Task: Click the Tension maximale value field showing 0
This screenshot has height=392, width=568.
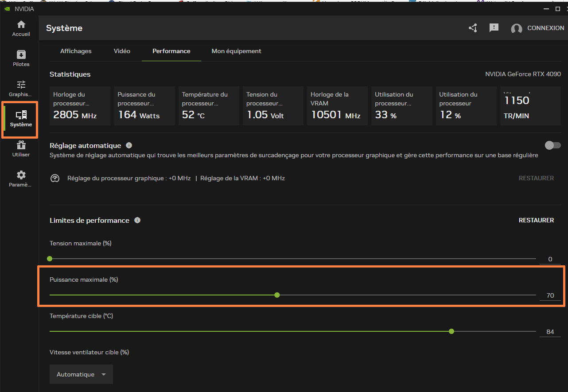Action: (550, 259)
